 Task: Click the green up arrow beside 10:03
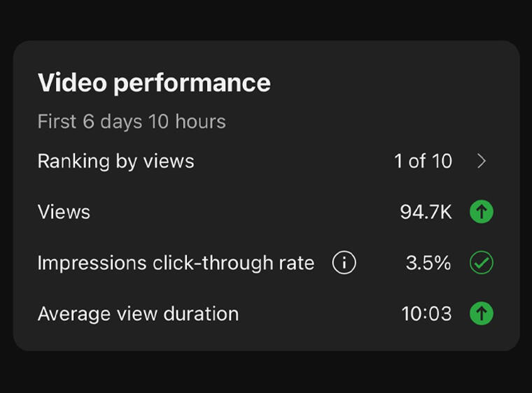(x=481, y=313)
